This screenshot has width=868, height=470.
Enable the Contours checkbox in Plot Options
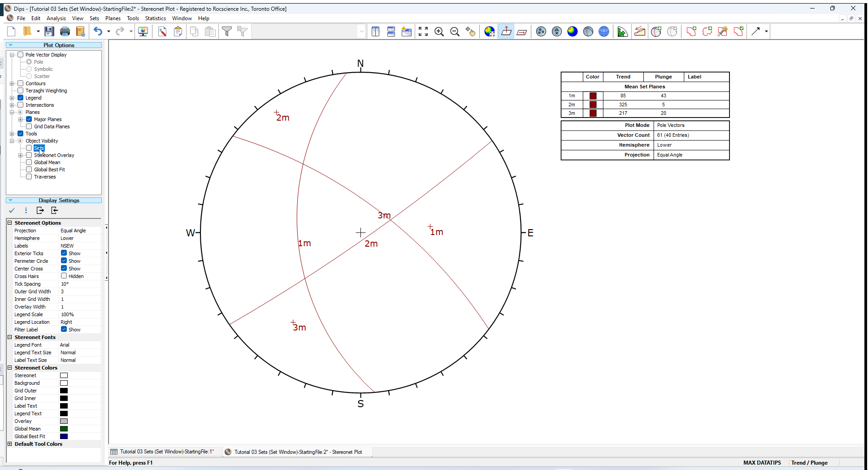(x=20, y=83)
